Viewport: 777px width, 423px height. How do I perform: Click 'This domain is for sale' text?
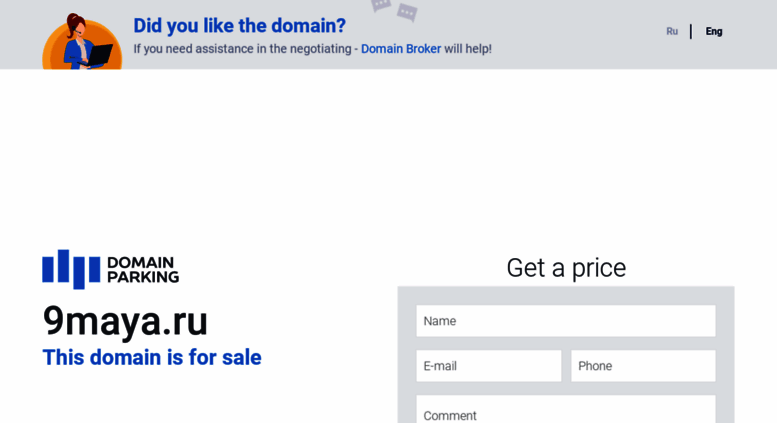click(x=152, y=358)
